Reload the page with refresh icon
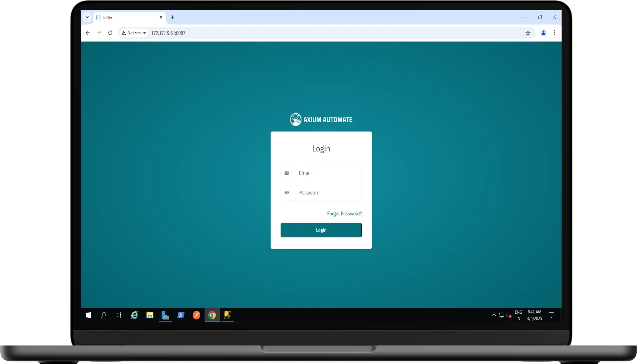This screenshot has width=637, height=364. pos(110,33)
